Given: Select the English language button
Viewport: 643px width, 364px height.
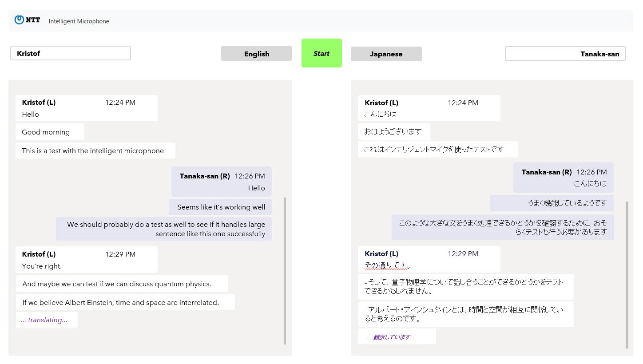Looking at the screenshot, I should pyautogui.click(x=257, y=54).
